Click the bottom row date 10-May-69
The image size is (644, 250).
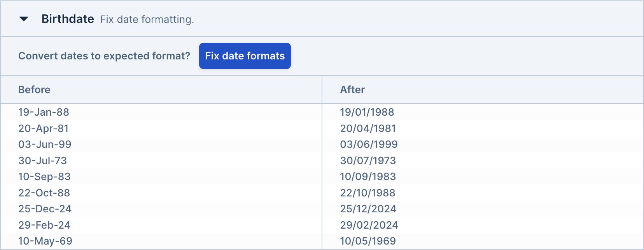[45, 241]
